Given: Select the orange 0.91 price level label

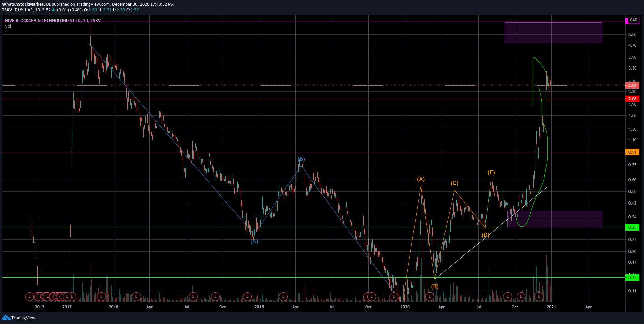Looking at the screenshot, I should [632, 152].
